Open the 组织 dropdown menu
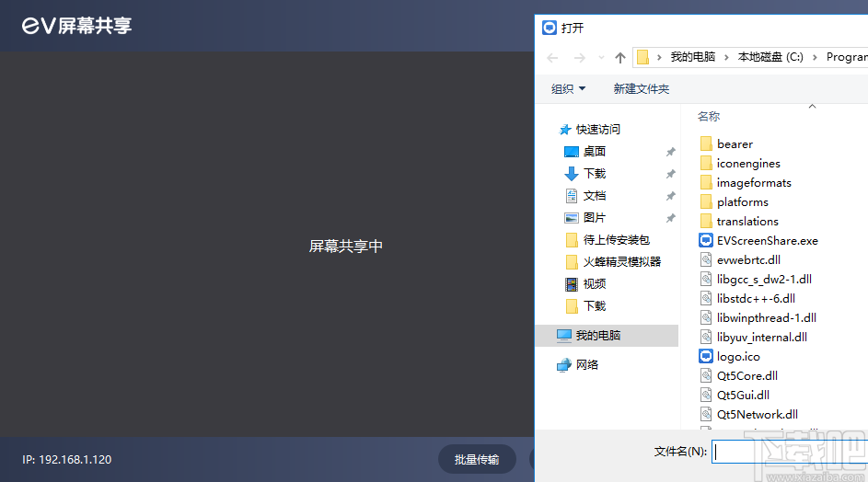Viewport: 868px width, 482px height. 568,88
